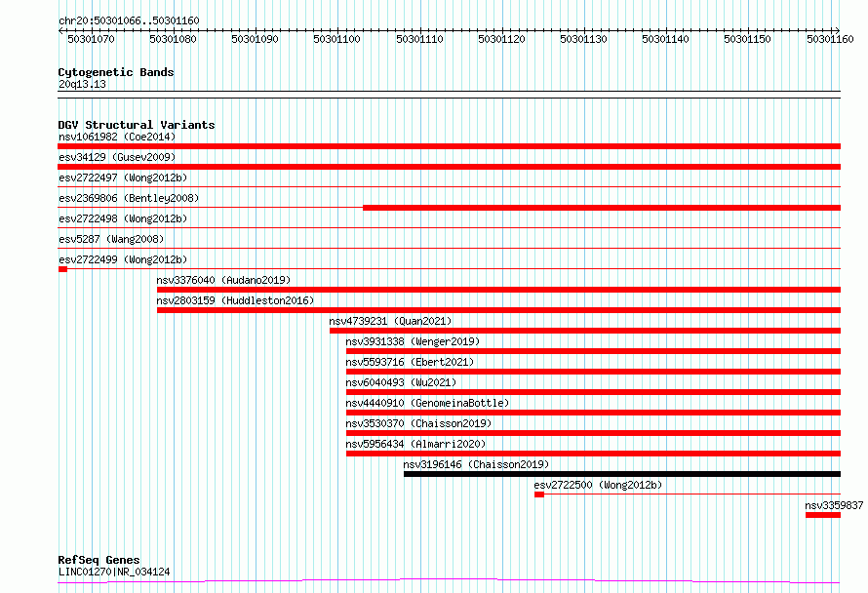This screenshot has height=593, width=868.
Task: Open esv2722497 (Wong2012b) variant entry
Action: click(123, 178)
